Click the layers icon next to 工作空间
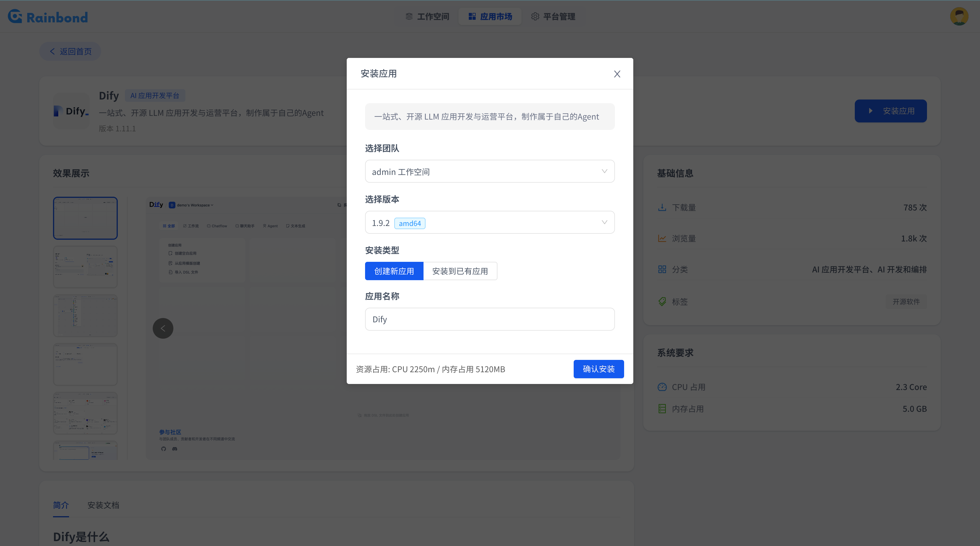Screen dimensions: 980x546 coord(409,16)
